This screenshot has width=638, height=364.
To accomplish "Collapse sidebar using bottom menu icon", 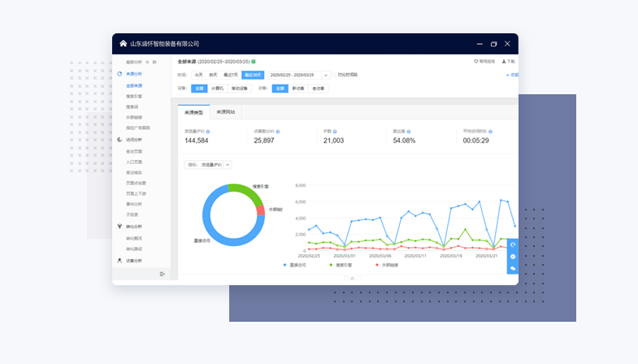I will tap(163, 274).
